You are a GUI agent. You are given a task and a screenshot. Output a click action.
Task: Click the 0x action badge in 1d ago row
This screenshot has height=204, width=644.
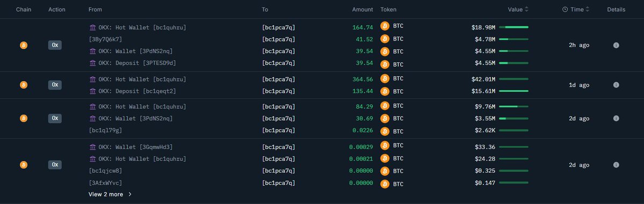click(x=55, y=85)
